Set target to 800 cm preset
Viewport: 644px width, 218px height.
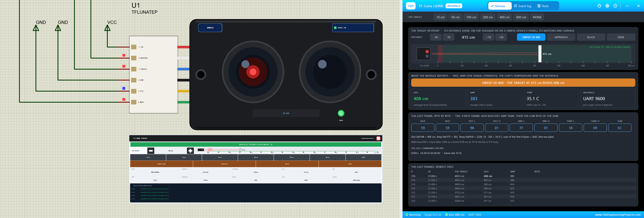coord(521,17)
